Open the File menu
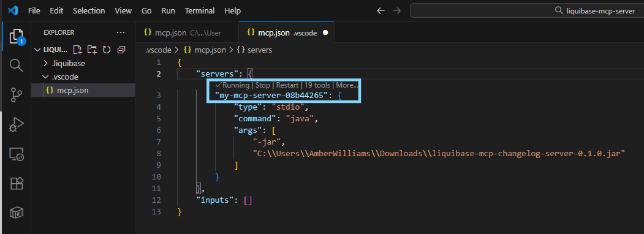 click(x=34, y=10)
